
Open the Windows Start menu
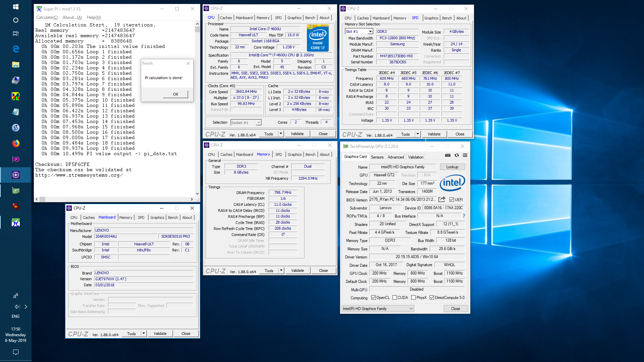15,7
